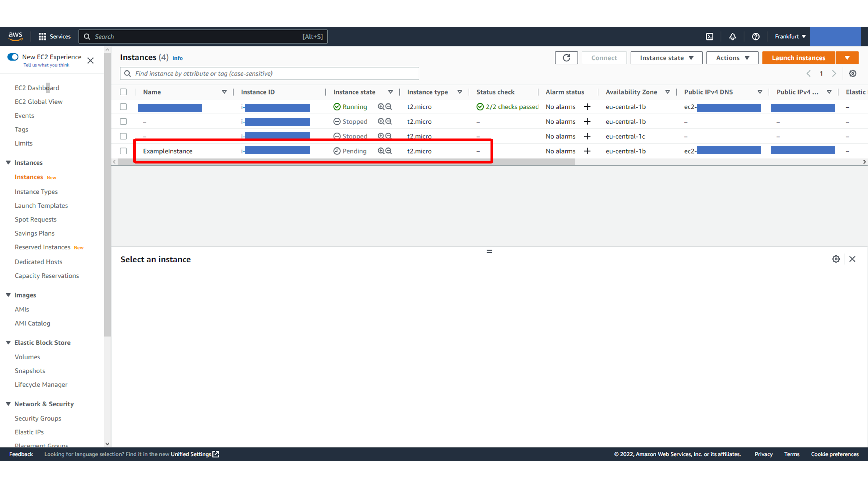
Task: Open Spot Requests page
Action: tap(35, 219)
